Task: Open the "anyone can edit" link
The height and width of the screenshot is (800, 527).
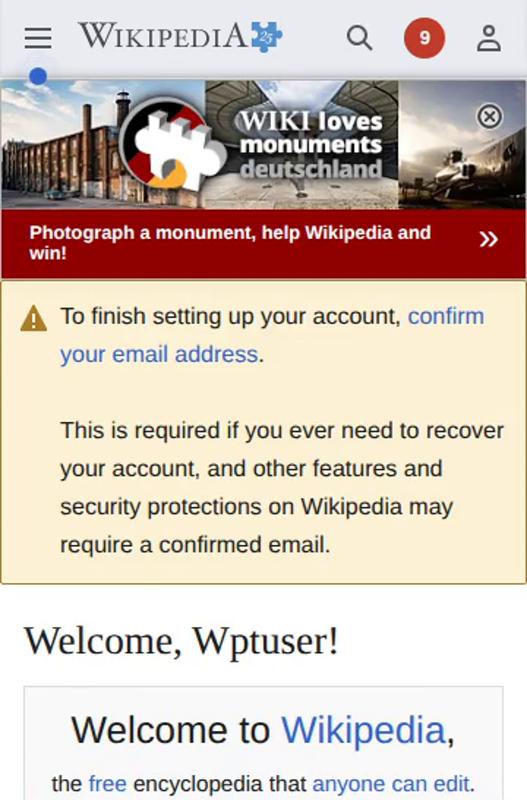Action: point(391,784)
